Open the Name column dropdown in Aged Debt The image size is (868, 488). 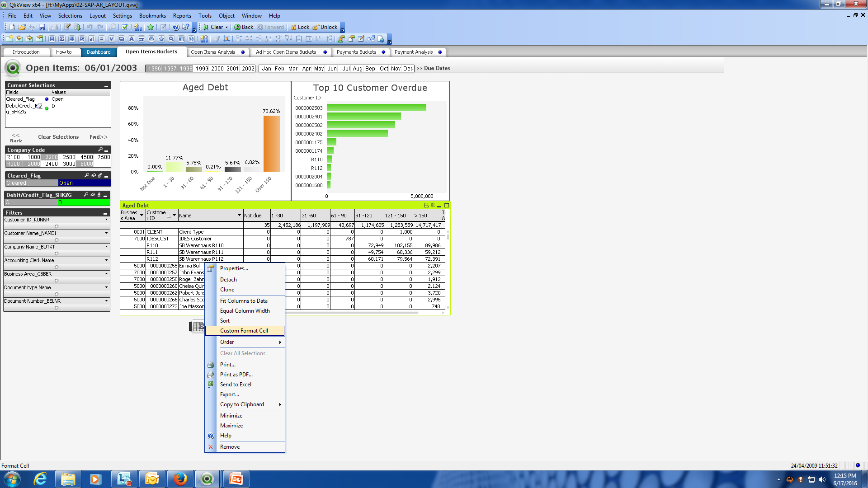coord(239,216)
